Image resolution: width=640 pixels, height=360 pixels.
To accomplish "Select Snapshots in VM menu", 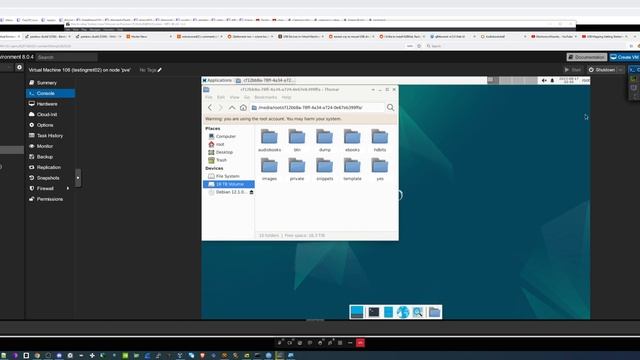I will pyautogui.click(x=50, y=178).
